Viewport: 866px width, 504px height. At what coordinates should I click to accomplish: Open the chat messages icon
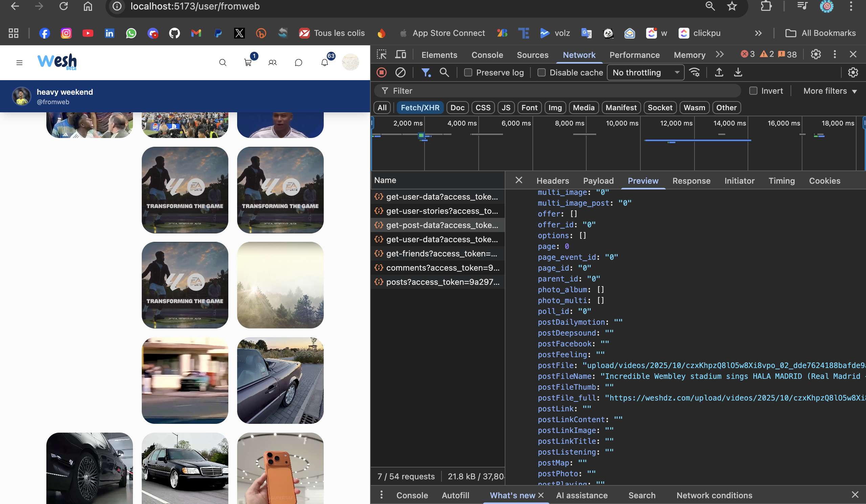coord(298,63)
